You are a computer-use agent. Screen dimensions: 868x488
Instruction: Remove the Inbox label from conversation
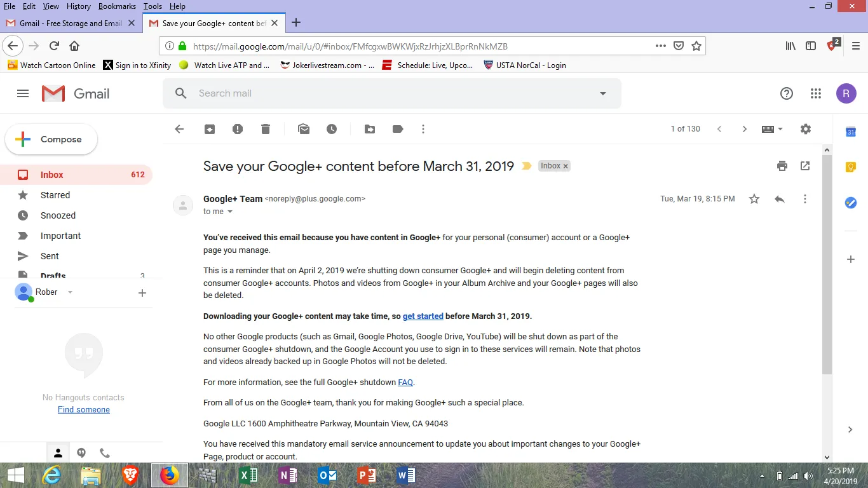tap(566, 166)
